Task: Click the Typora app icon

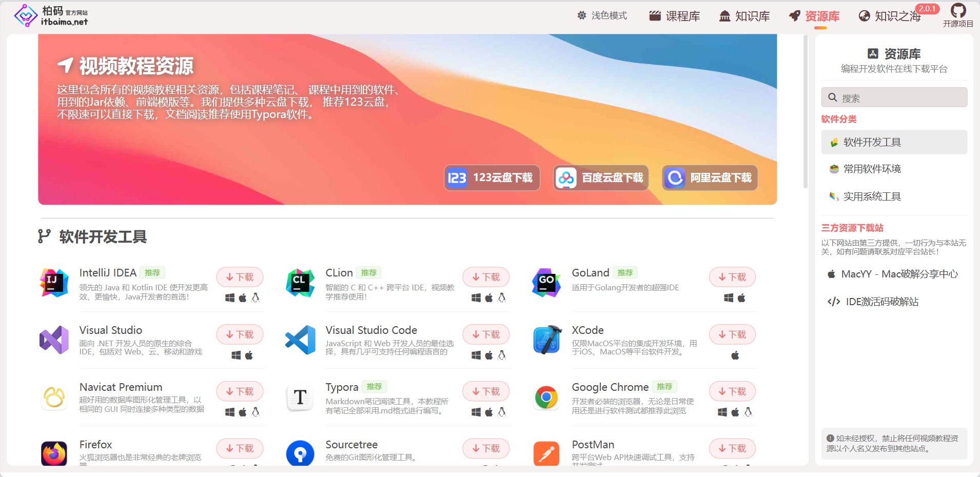Action: [300, 397]
